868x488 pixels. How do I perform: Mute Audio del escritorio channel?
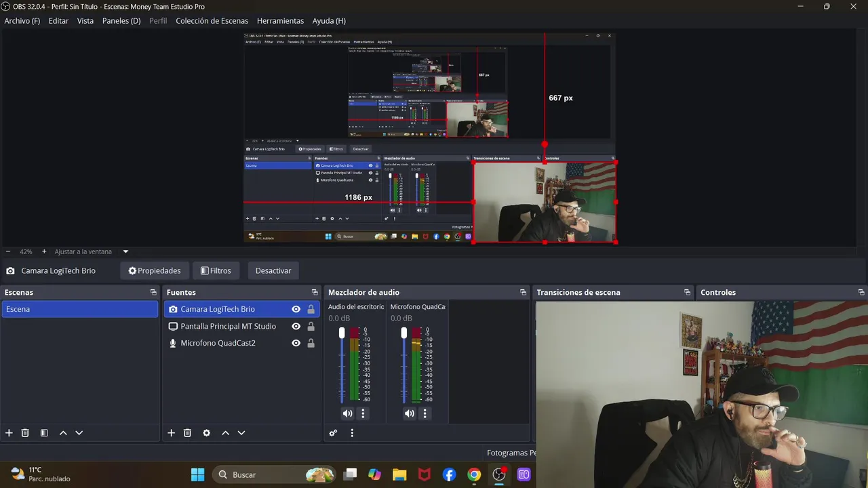(347, 413)
